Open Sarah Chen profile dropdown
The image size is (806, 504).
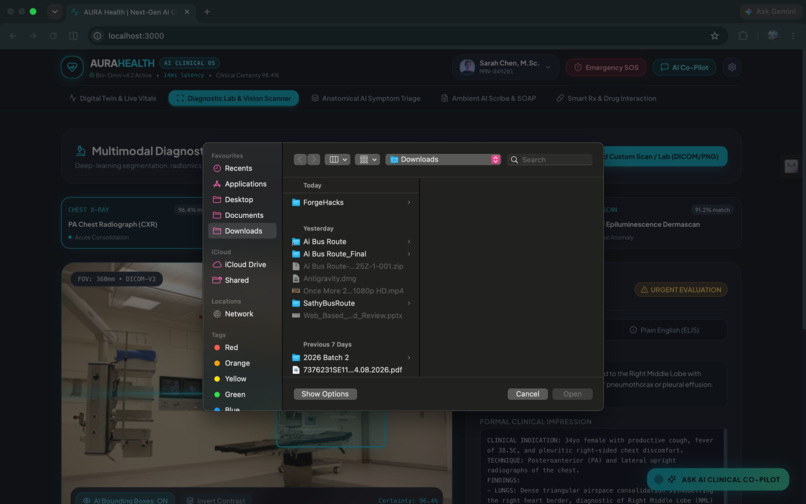[x=506, y=67]
